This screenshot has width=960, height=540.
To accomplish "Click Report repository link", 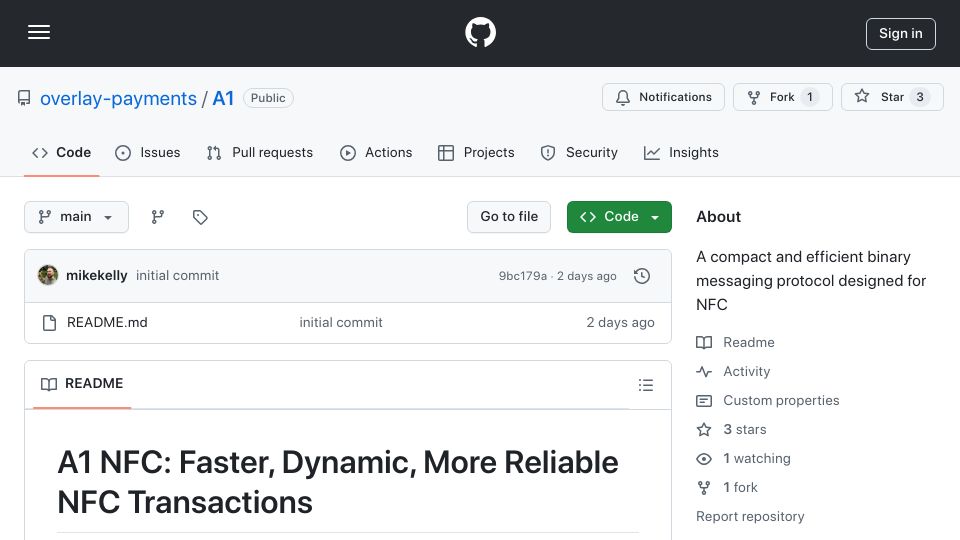I will [750, 517].
